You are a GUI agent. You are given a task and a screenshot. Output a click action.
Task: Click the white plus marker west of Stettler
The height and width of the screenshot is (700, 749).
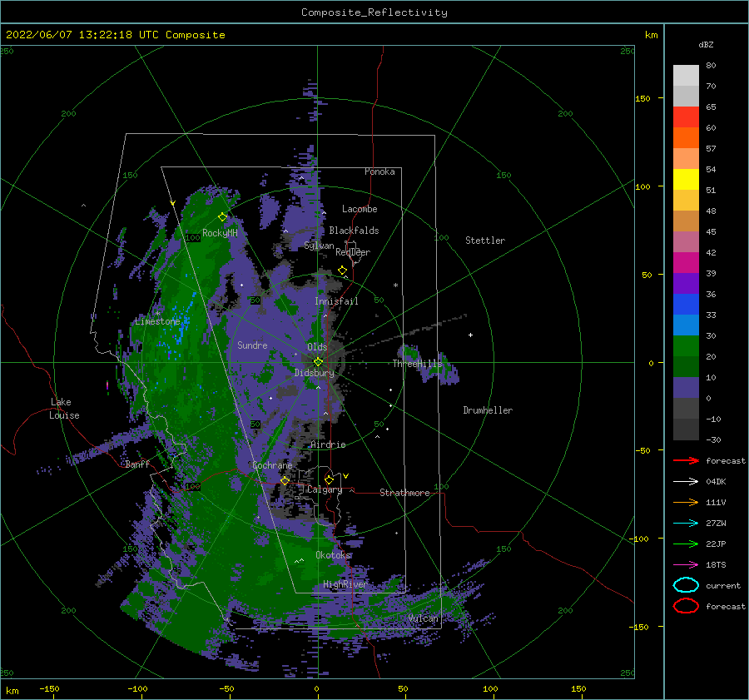[470, 335]
